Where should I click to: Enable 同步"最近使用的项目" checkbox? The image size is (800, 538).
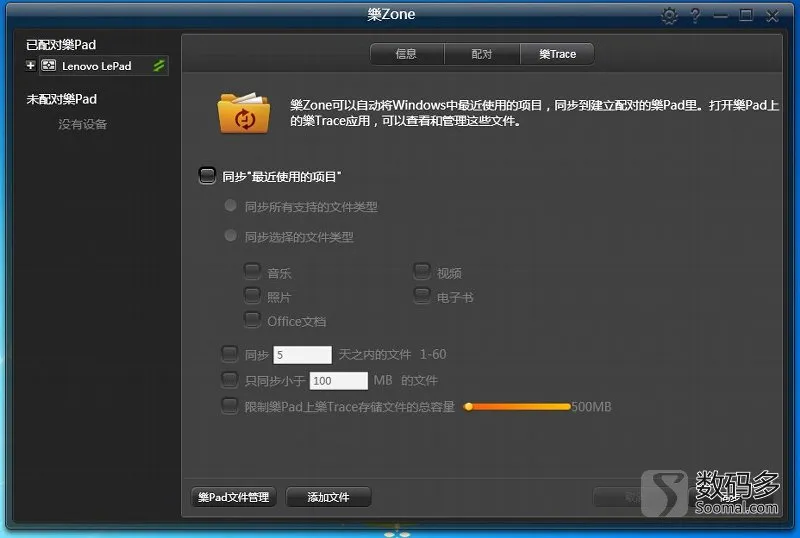coord(207,176)
